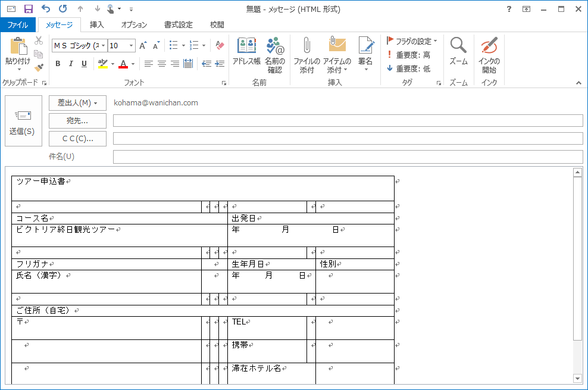Open the 校閲 tab
The width and height of the screenshot is (588, 390).
(217, 25)
